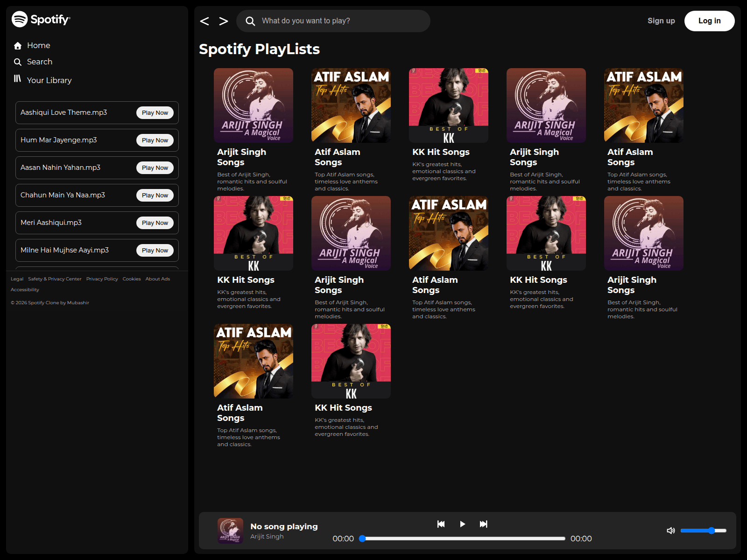Skip to the next track
The image size is (747, 560).
[x=484, y=524]
